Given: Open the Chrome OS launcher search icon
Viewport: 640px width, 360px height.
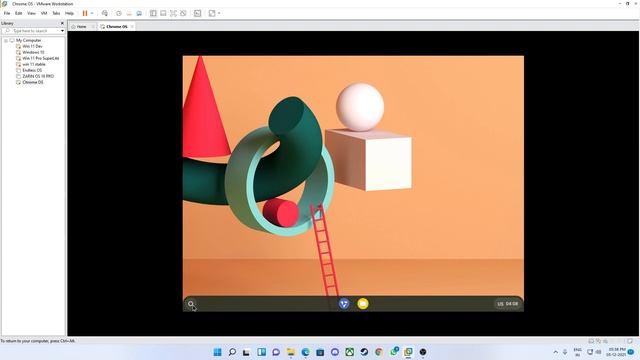Looking at the screenshot, I should (191, 304).
